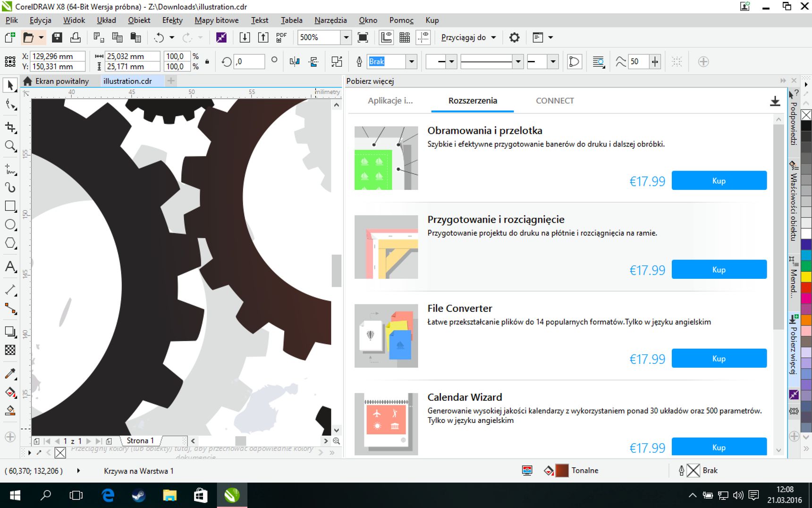Screen dimensions: 812x508
Task: Click the Import icon
Action: click(x=245, y=37)
